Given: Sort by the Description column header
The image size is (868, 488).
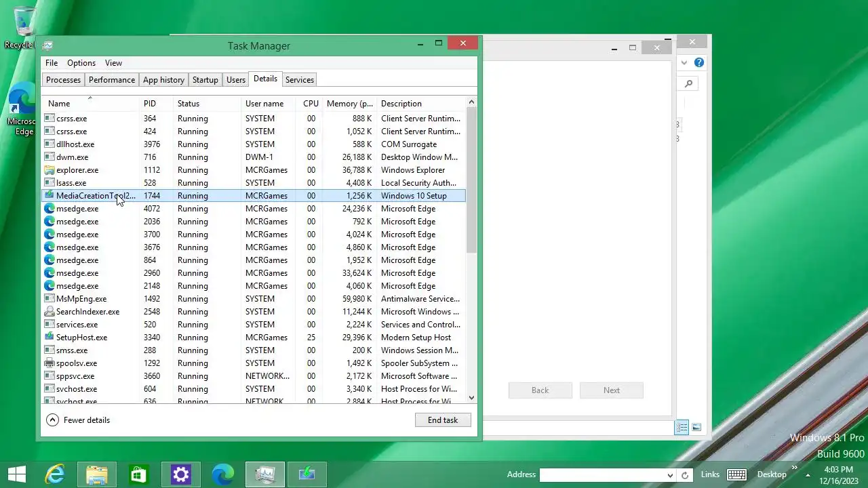Looking at the screenshot, I should [421, 104].
